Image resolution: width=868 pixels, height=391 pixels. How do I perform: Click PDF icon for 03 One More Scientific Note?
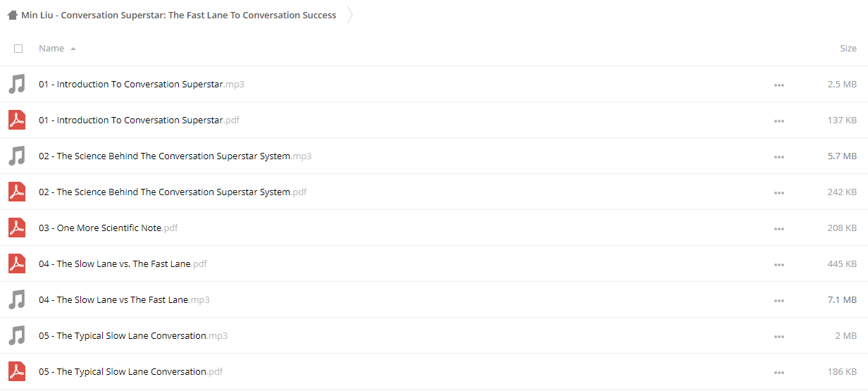pyautogui.click(x=17, y=228)
